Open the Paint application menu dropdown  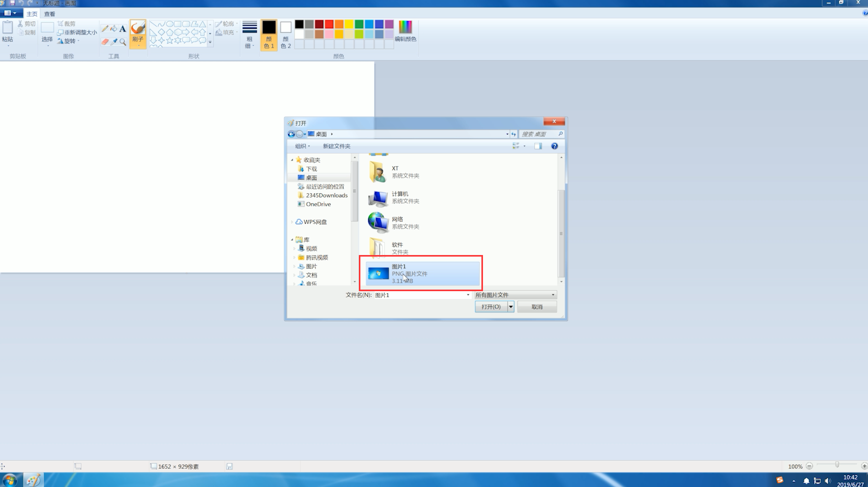tap(10, 14)
